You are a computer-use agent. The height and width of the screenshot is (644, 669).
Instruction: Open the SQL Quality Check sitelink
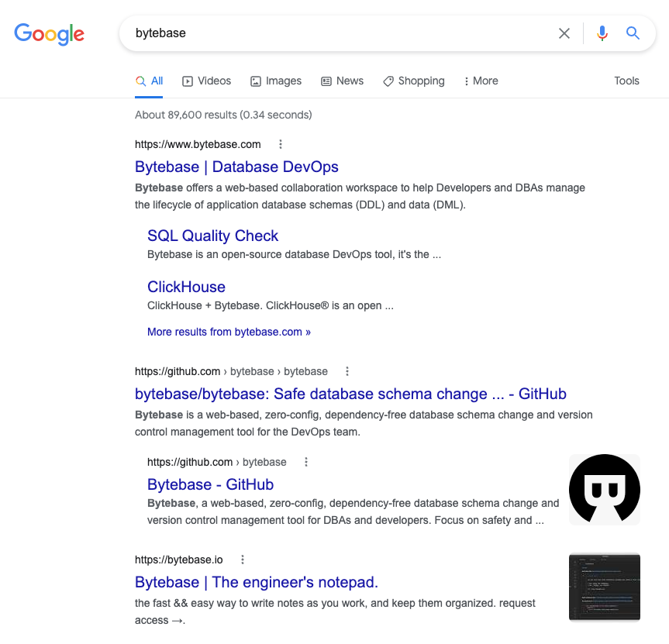tap(212, 236)
